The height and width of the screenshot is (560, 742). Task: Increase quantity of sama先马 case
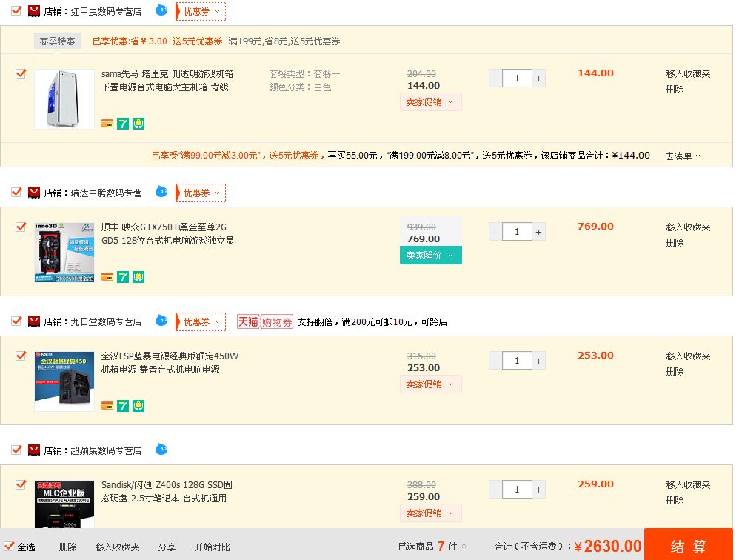[538, 79]
